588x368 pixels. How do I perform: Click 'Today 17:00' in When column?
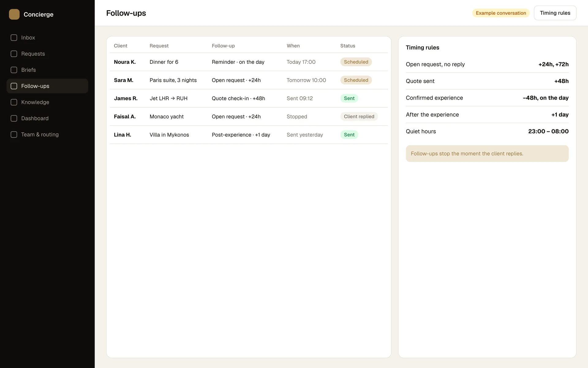pyautogui.click(x=301, y=62)
